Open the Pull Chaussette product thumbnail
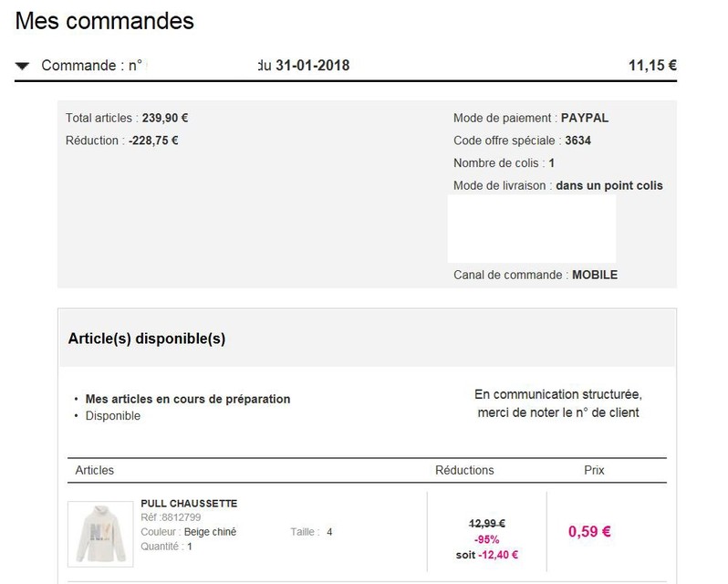728x584 pixels. point(100,534)
